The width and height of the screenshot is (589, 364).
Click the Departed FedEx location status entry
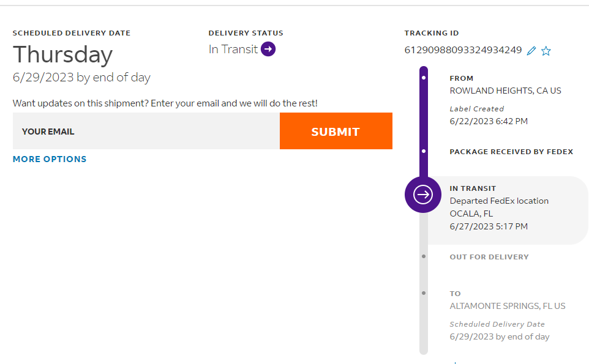pos(499,201)
